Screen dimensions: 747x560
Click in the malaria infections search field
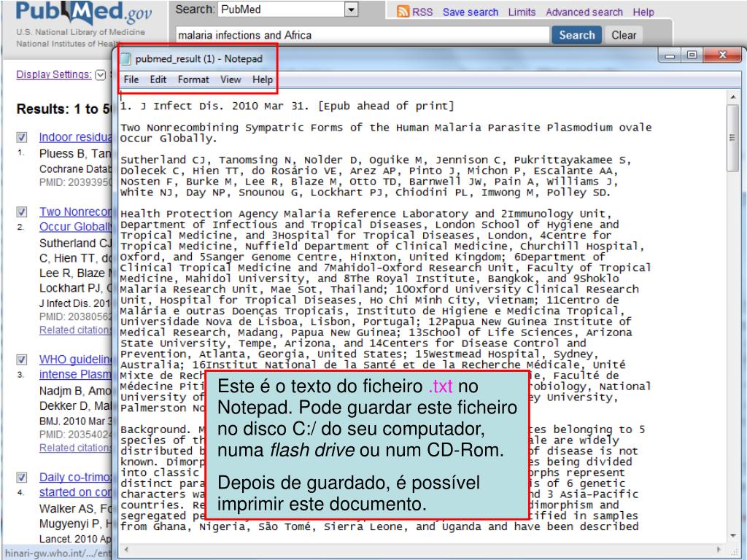point(362,35)
